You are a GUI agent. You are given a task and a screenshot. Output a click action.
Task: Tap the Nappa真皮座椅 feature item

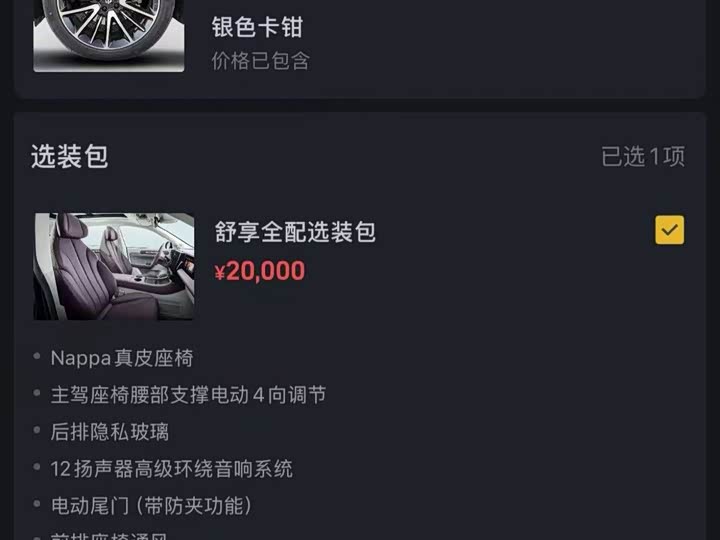coord(122,358)
